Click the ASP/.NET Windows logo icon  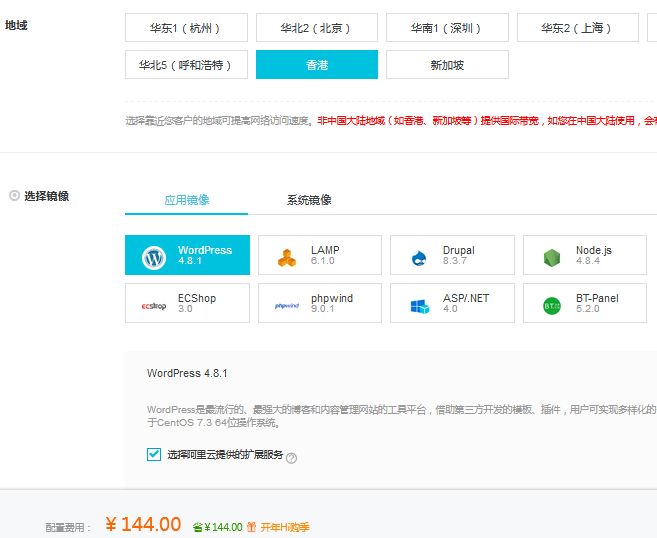(419, 306)
